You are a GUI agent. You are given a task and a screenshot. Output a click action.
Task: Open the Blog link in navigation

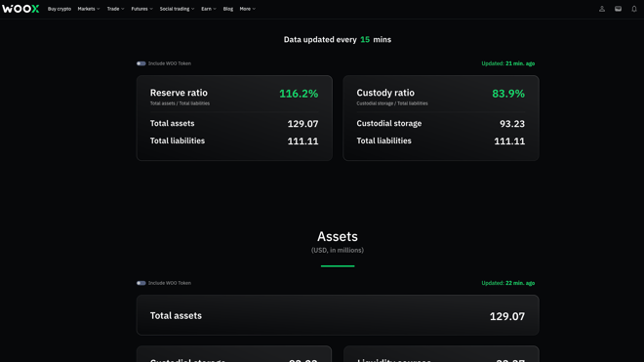[x=228, y=9]
